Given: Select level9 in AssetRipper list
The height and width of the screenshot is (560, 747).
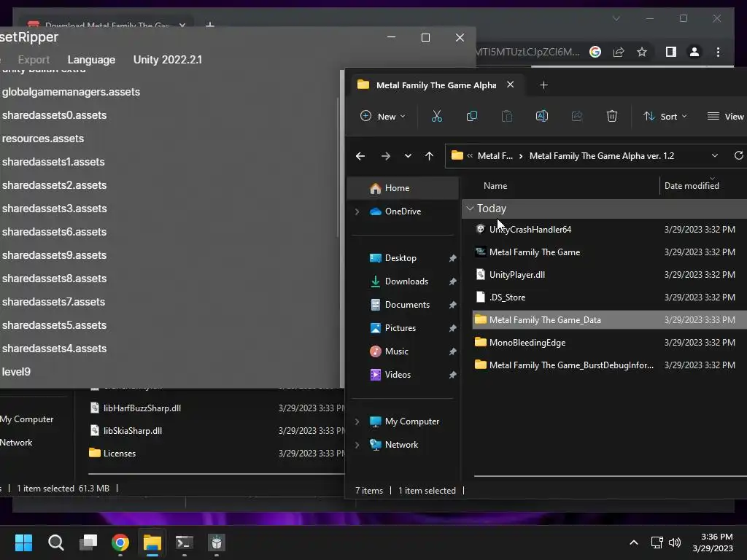Looking at the screenshot, I should coord(16,372).
